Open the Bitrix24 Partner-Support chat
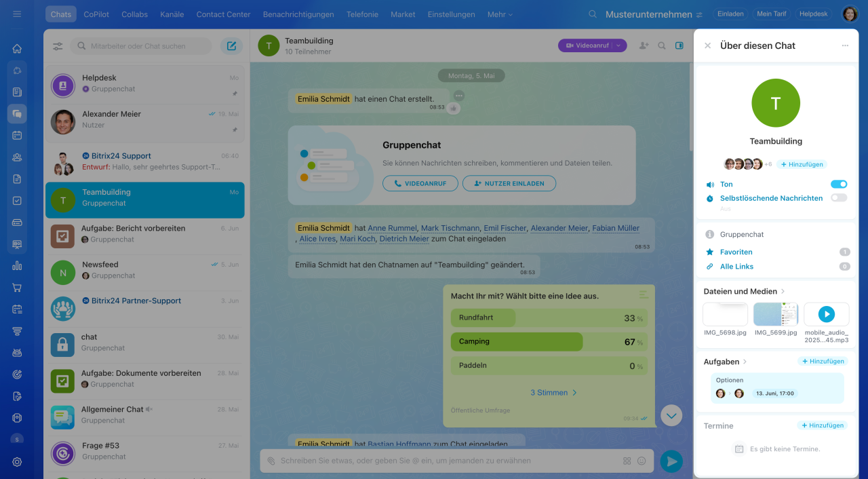This screenshot has width=868, height=479. point(145,309)
